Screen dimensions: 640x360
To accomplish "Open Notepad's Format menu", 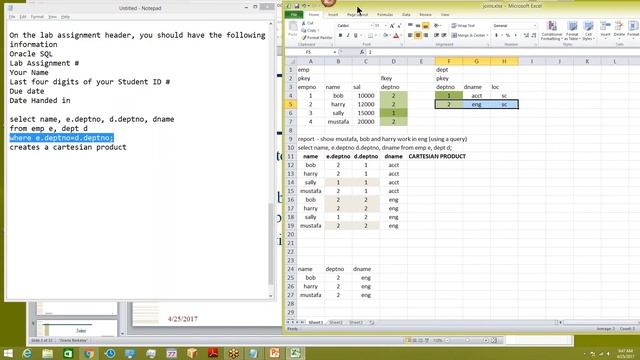I will coord(37,17).
